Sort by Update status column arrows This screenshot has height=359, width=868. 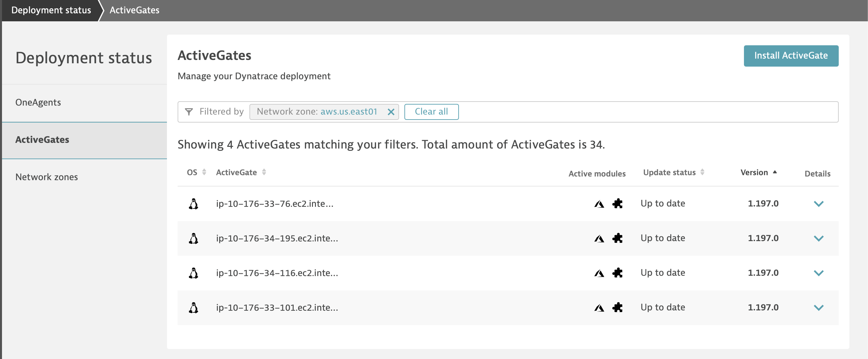click(x=702, y=172)
